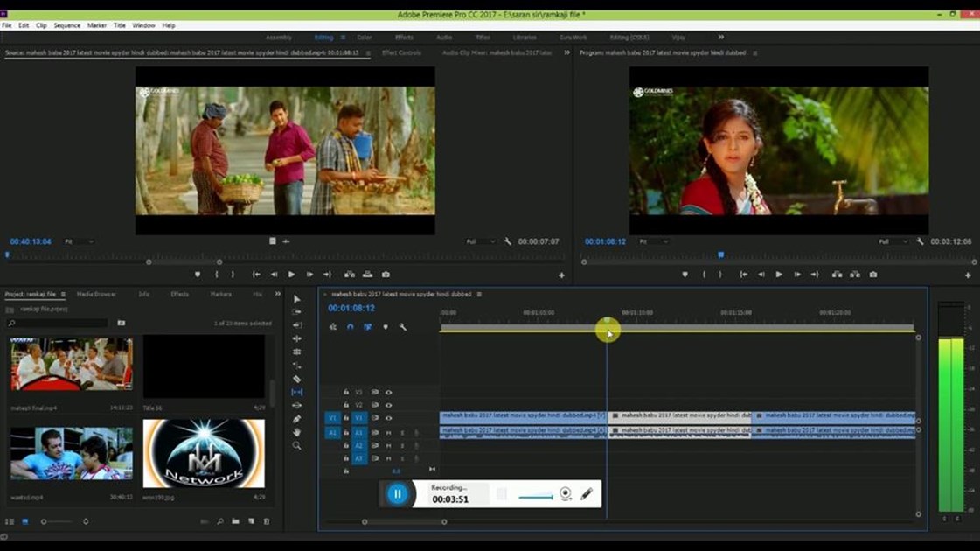Expand workspace overflow chevron
The height and width of the screenshot is (551, 980).
click(x=721, y=38)
